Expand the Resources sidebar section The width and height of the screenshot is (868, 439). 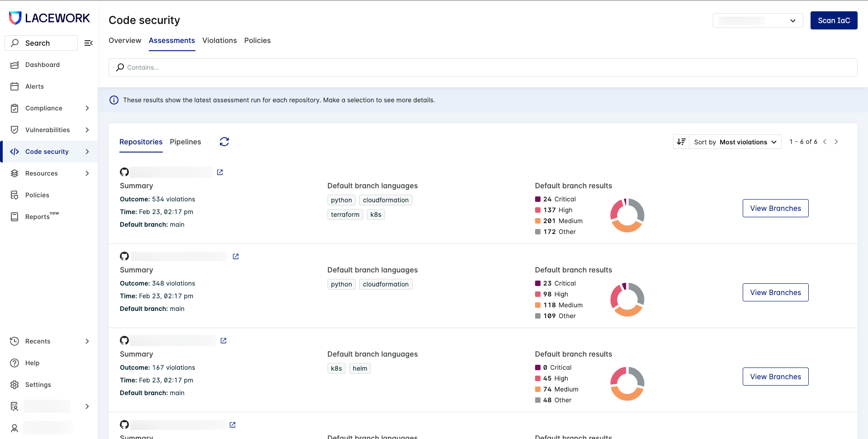[x=87, y=173]
